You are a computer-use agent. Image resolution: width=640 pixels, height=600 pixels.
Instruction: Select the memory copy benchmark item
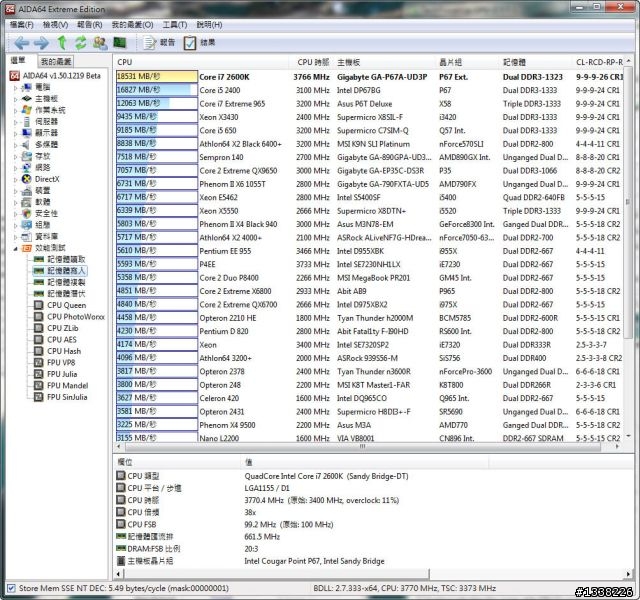pyautogui.click(x=60, y=282)
